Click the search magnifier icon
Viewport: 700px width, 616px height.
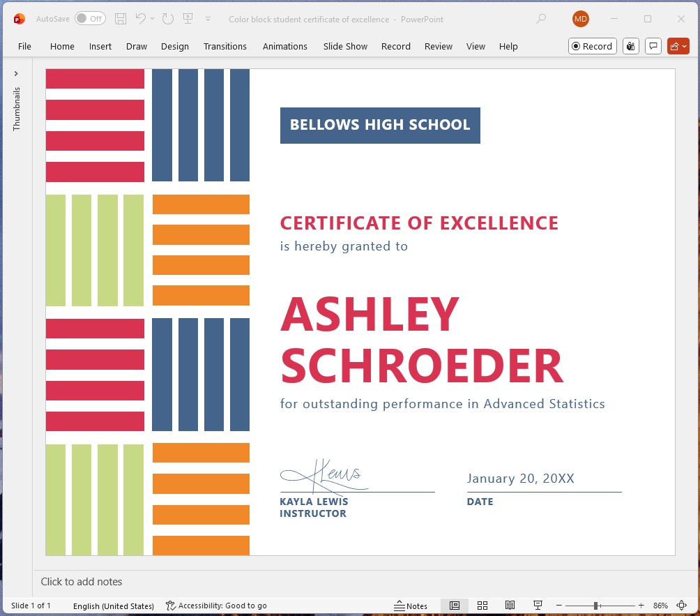pyautogui.click(x=541, y=19)
